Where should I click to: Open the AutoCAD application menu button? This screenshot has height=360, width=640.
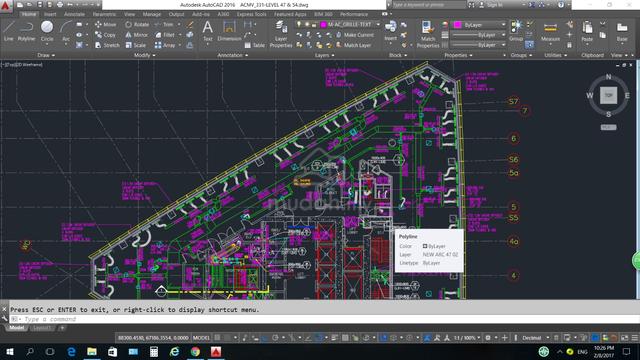(6, 6)
